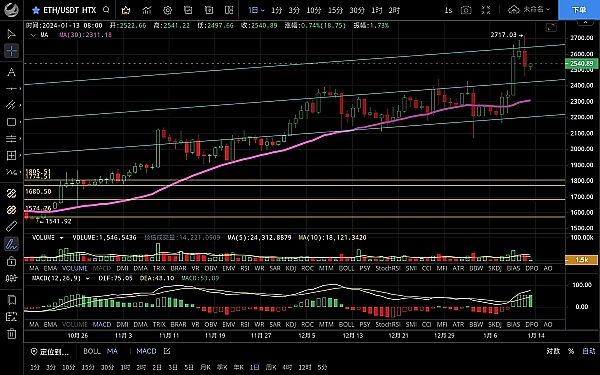Toggle ETH/USDT favorite star

point(36,10)
